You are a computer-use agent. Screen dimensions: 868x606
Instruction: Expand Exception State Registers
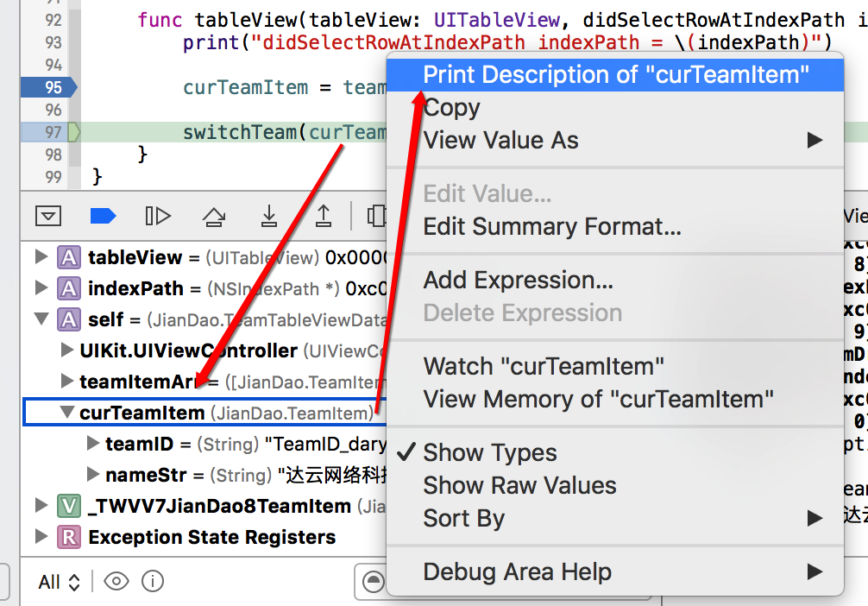pyautogui.click(x=41, y=536)
